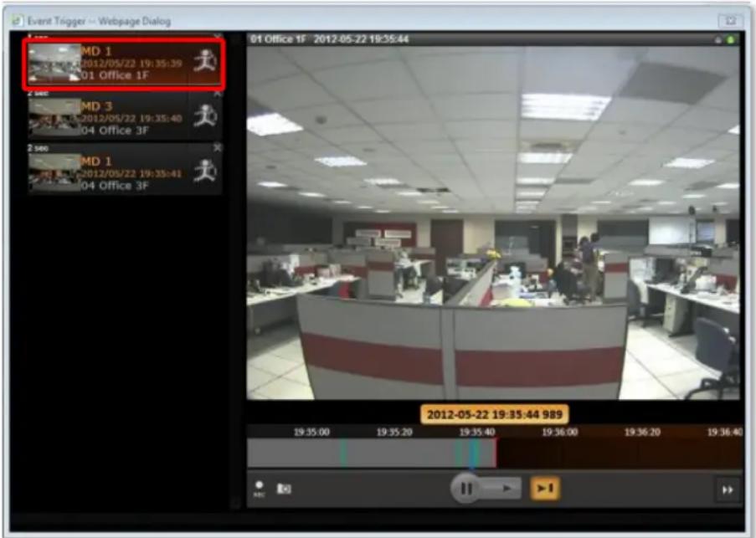The width and height of the screenshot is (756, 538).
Task: Click motion detection icon on 01 Office 1F event
Action: click(204, 61)
